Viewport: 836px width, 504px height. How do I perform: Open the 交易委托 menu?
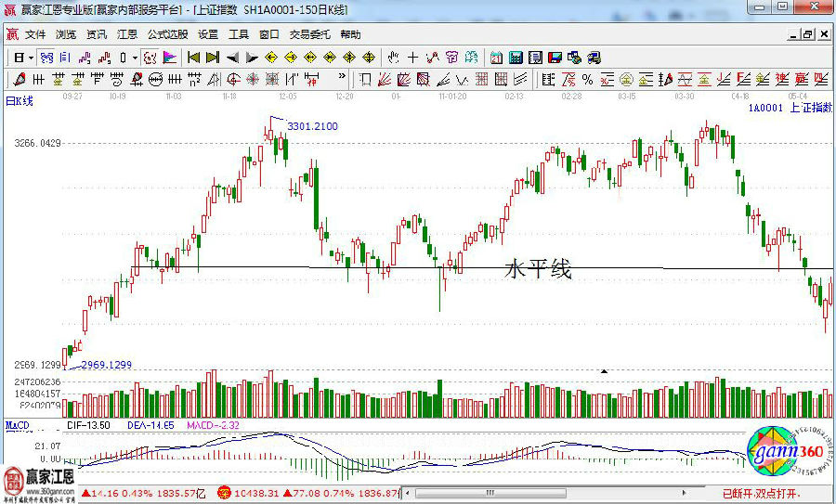pos(309,34)
